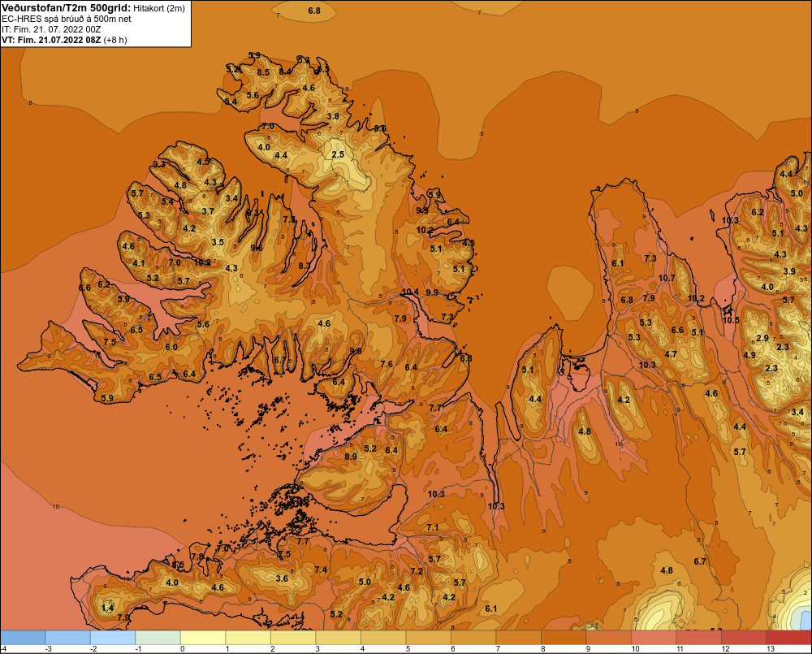The height and width of the screenshot is (654, 812).
Task: Click the 4.9 temperature value on the map
Action: coord(749,355)
